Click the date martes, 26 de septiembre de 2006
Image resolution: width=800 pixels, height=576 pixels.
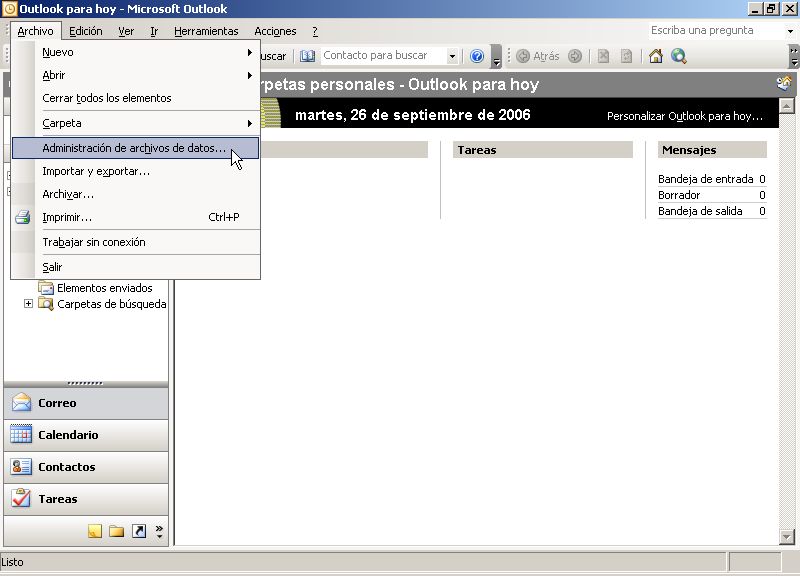coord(413,115)
